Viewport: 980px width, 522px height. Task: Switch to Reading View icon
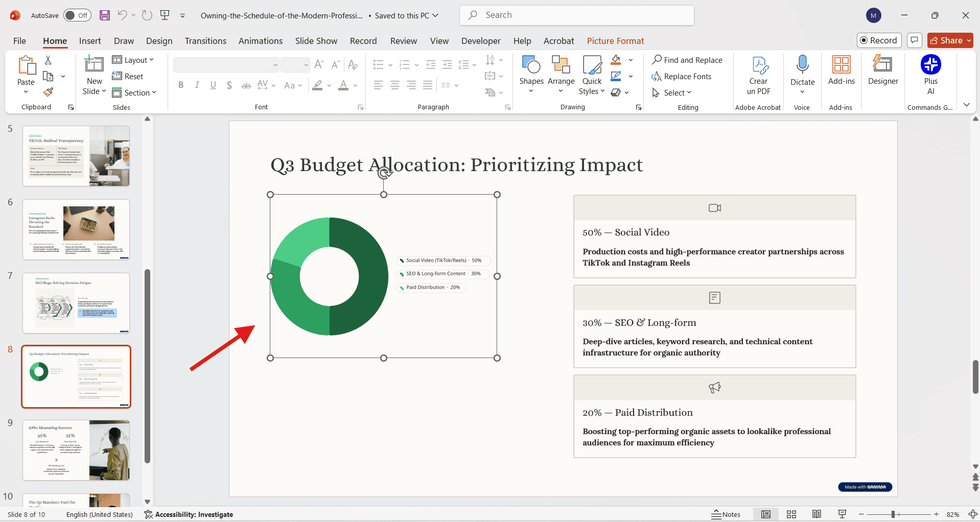point(816,514)
